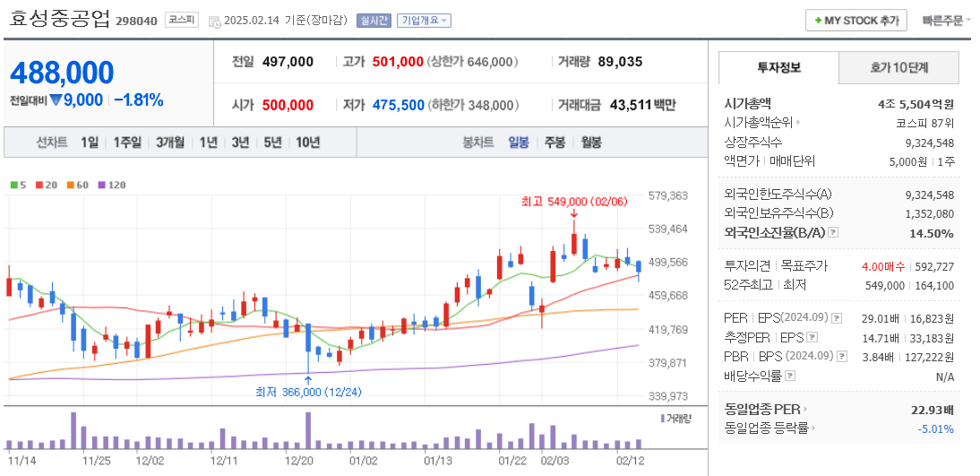Select the 3개월 line chart period

[x=170, y=143]
